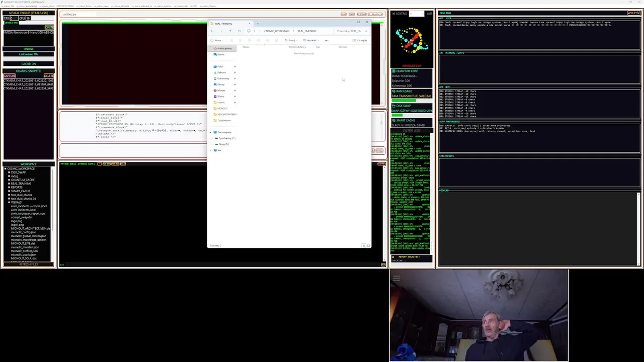Open Pobrane in Explorer sidebar
The width and height of the screenshot is (644, 362).
221,72
